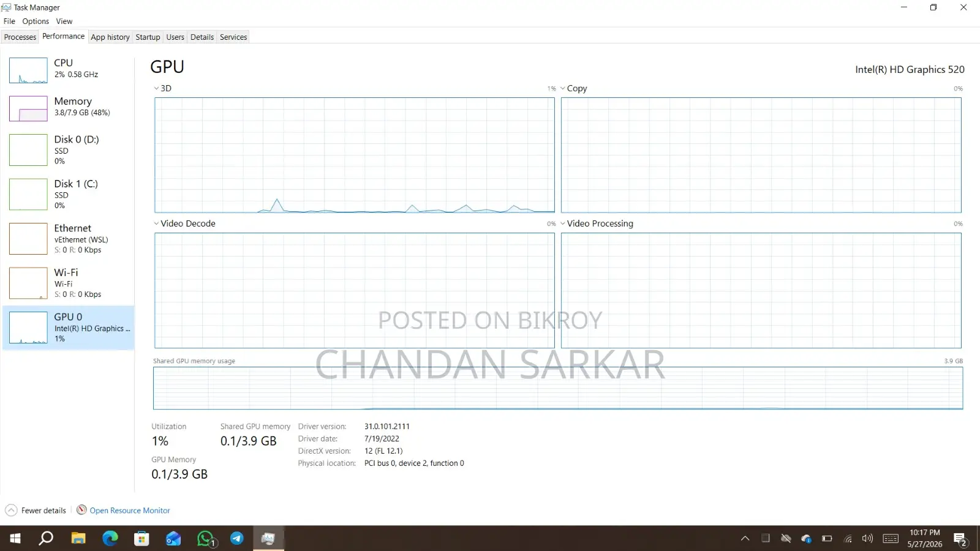Screen dimensions: 980x551
Task: Select CPU in the performance sidebar
Action: 69,70
